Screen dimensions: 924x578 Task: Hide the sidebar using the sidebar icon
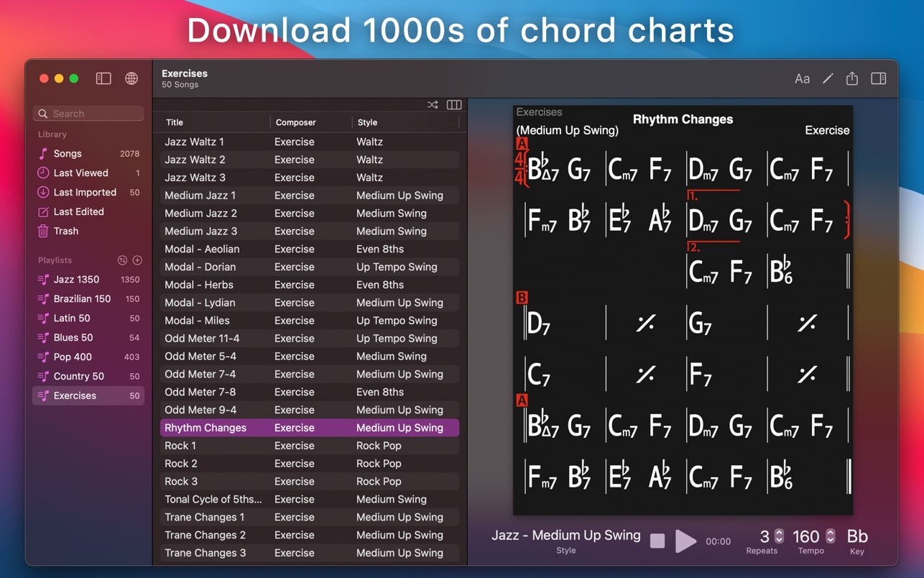click(103, 79)
